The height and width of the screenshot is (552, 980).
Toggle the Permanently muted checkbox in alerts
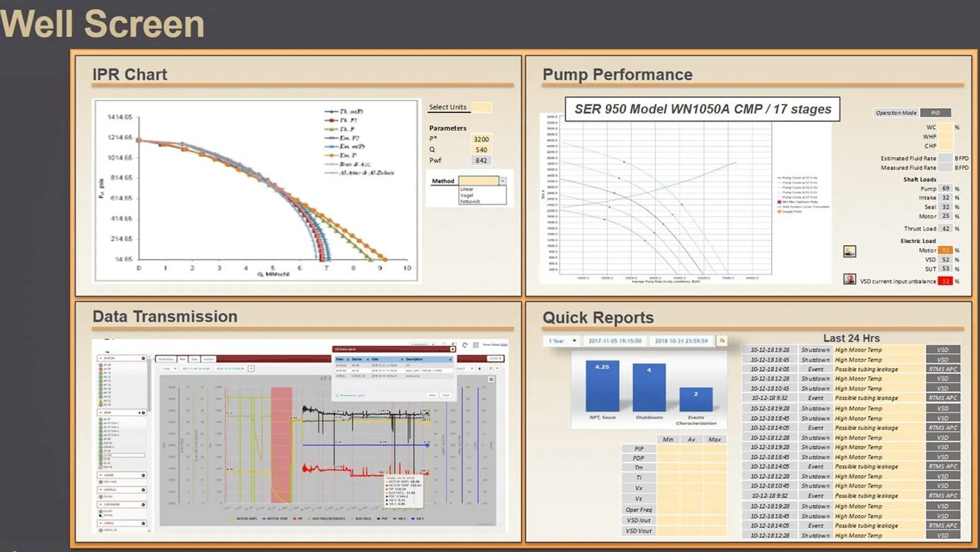tap(337, 395)
